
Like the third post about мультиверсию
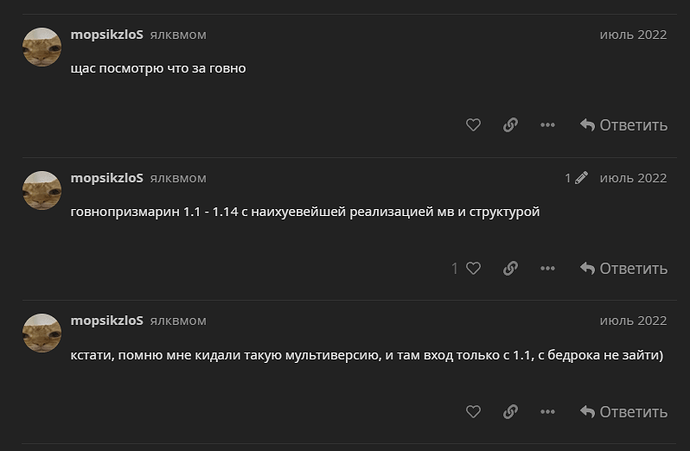click(x=473, y=411)
